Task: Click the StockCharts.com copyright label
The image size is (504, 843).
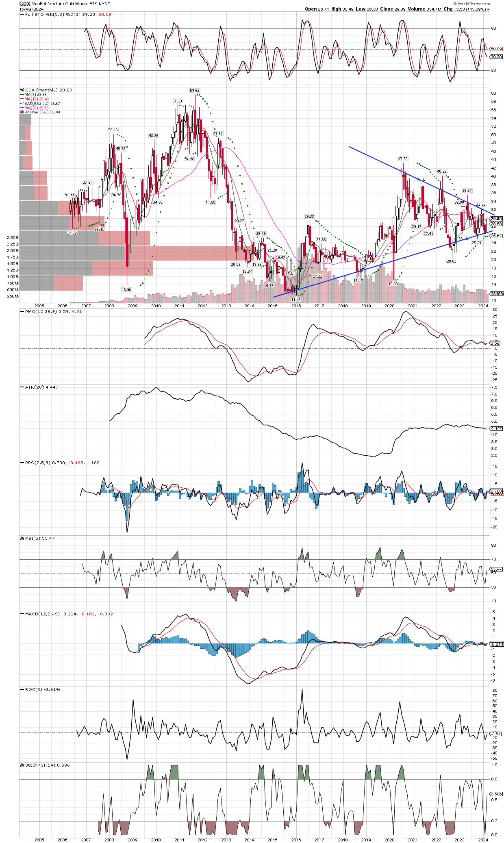Action: point(471,4)
